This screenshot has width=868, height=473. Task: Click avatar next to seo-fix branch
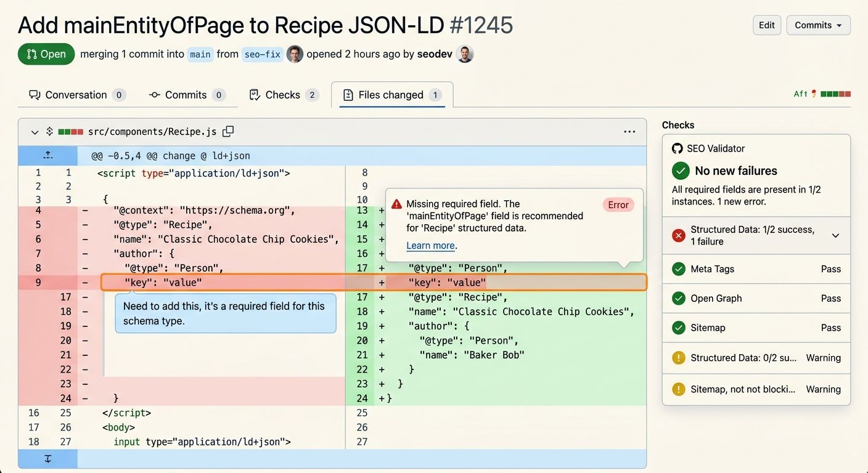click(x=295, y=54)
